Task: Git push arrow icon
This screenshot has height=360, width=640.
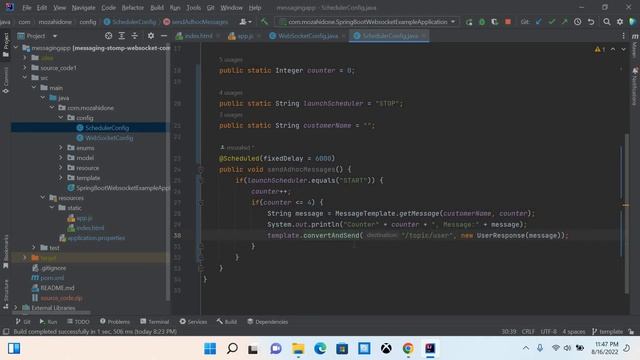Action: click(564, 22)
